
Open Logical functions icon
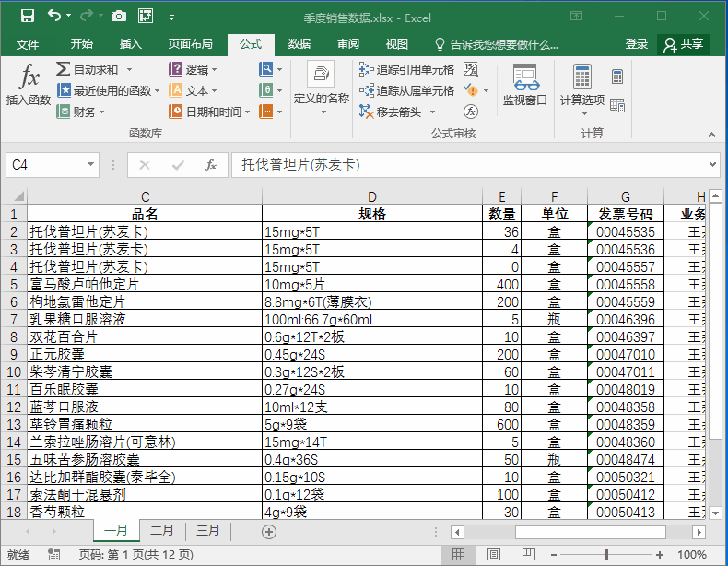(175, 69)
